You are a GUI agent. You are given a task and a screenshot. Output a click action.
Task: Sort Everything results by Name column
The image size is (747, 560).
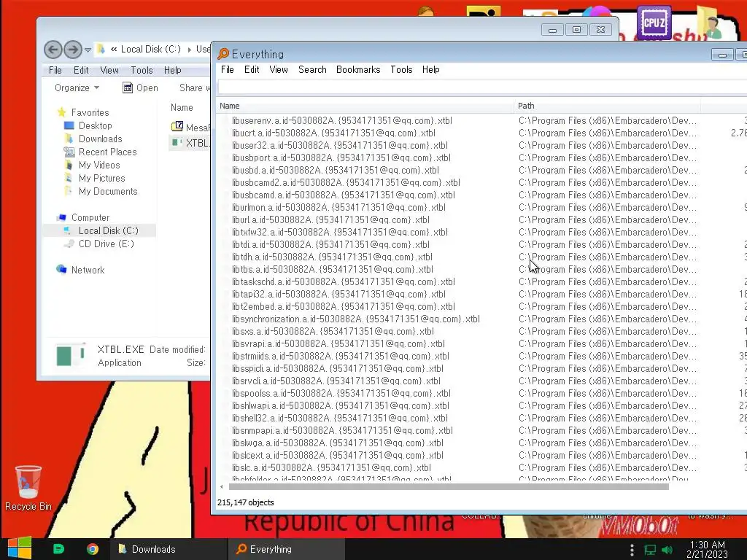point(365,106)
